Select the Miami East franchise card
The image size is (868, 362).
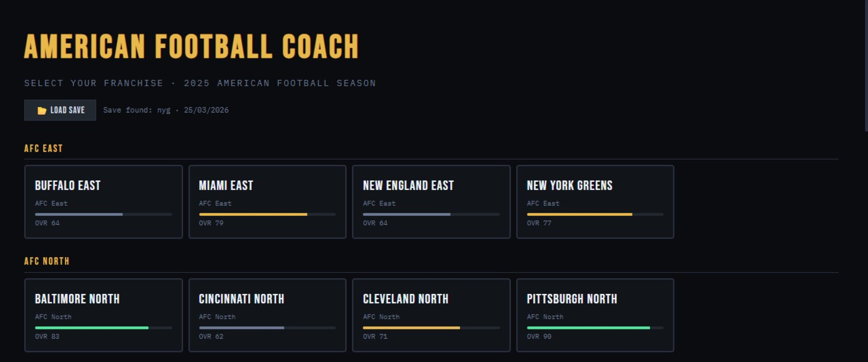point(267,202)
